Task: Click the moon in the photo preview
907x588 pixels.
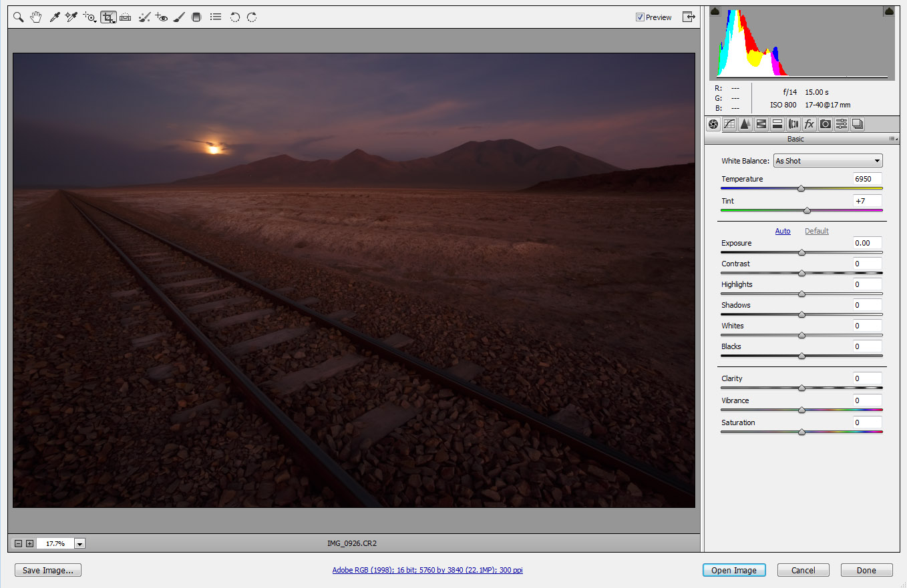Action: [x=214, y=149]
